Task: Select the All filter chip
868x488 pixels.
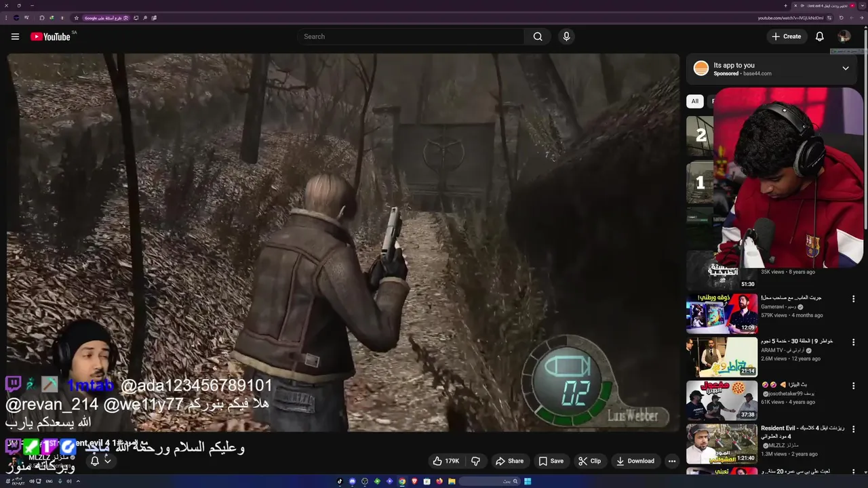Action: (694, 101)
